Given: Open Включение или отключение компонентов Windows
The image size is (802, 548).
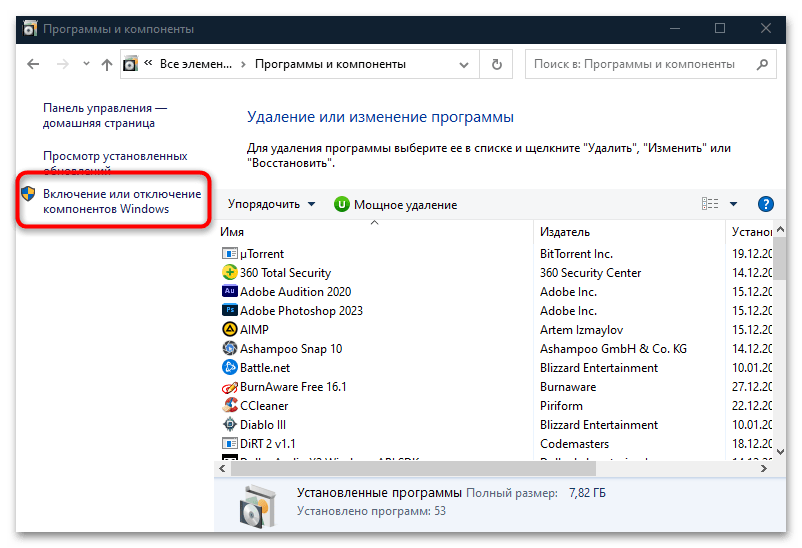Looking at the screenshot, I should [121, 201].
